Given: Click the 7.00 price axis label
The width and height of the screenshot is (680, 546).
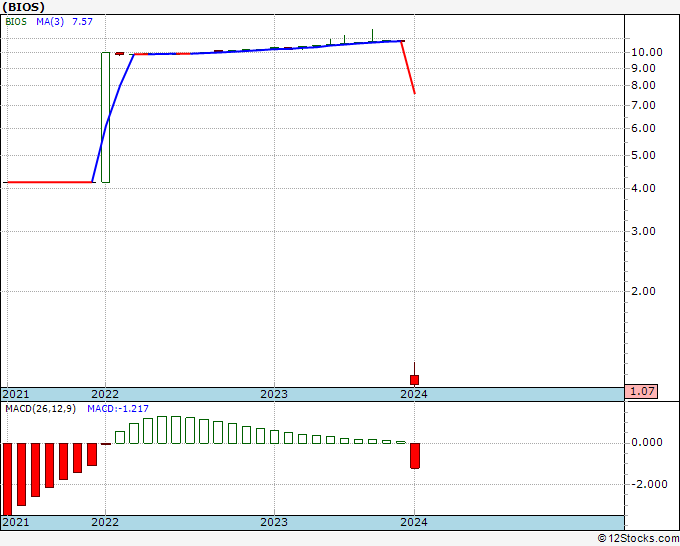Looking at the screenshot, I should [643, 105].
